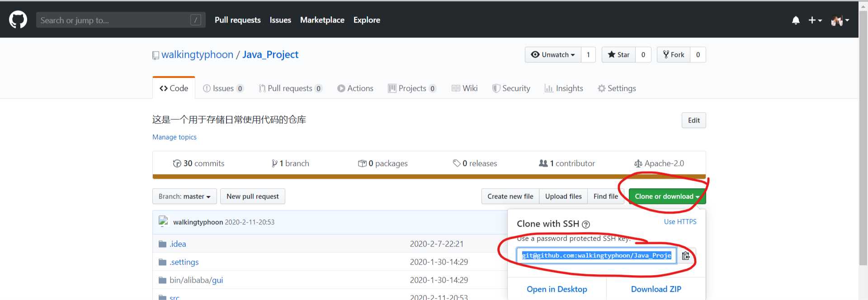Viewport: 868px width, 300px height.
Task: Switch to the repository Pull requests tab
Action: (290, 88)
